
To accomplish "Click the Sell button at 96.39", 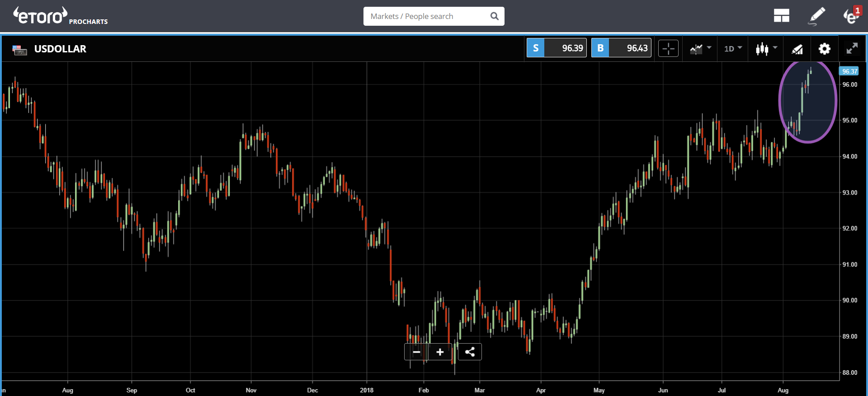I will coord(557,48).
